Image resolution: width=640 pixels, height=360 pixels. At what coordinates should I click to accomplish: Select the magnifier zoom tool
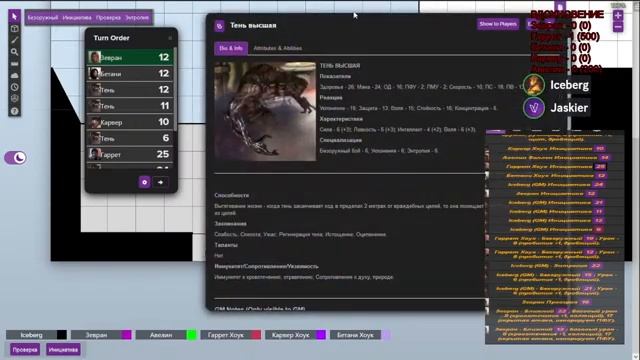tap(15, 52)
